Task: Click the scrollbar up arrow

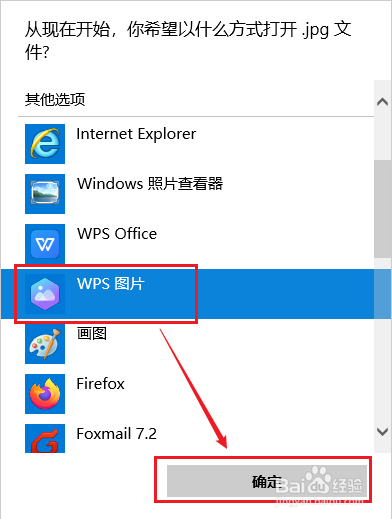Action: 382,102
